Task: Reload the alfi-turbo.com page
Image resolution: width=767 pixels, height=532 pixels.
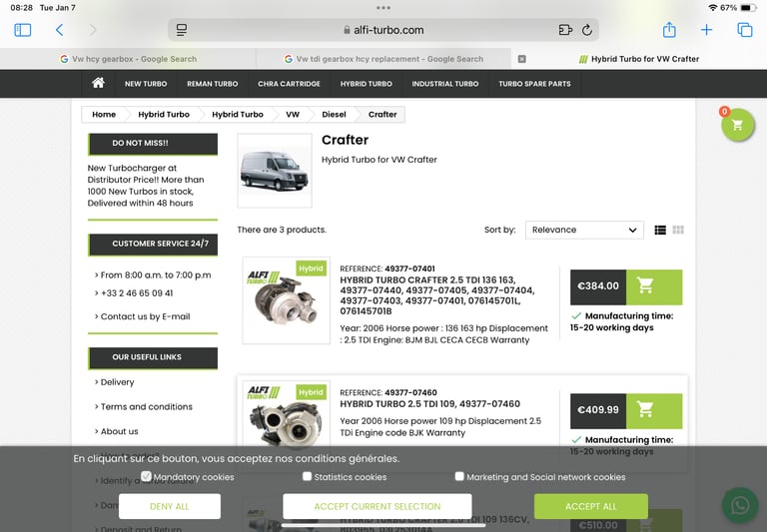Action: [x=587, y=30]
